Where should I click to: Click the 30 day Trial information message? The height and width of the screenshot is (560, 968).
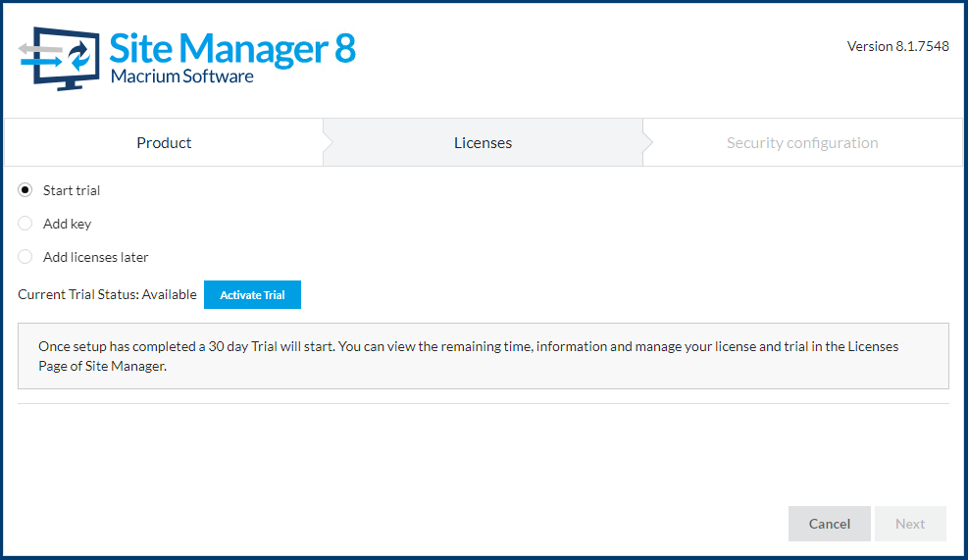pos(484,356)
